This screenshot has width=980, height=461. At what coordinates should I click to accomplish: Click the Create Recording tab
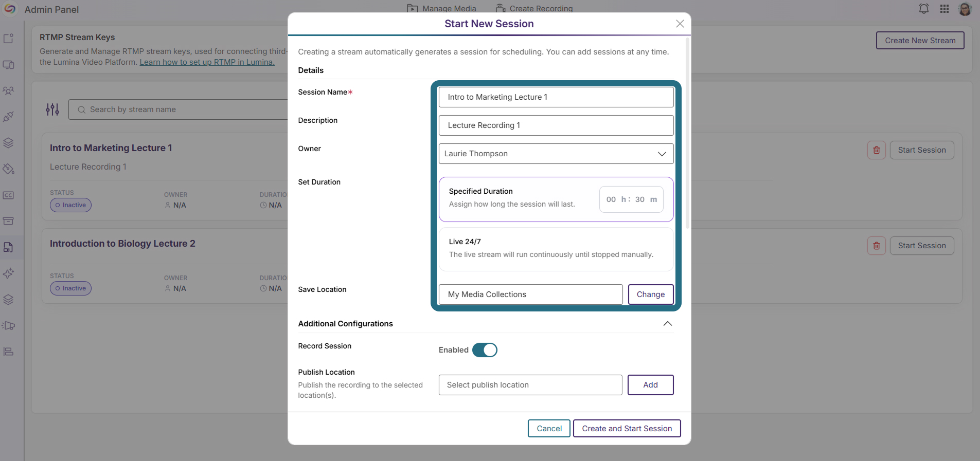click(x=534, y=9)
